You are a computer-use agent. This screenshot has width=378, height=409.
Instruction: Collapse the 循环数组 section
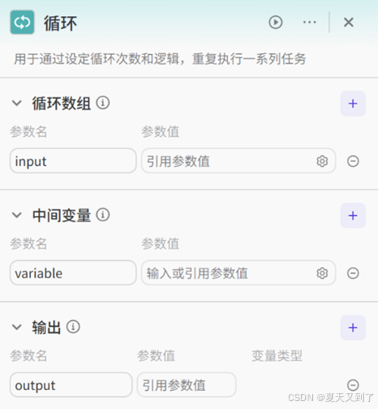point(17,103)
